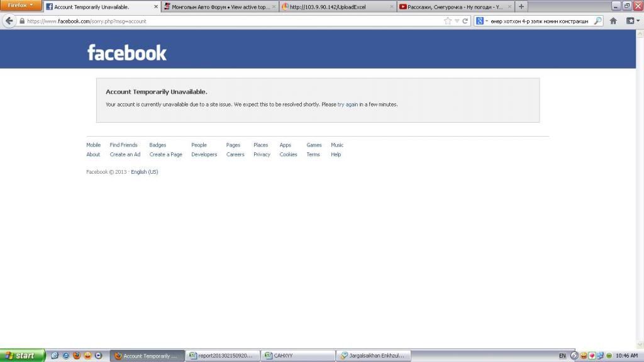Screen dimensions: 644x362
Task: Click the Home icon in the toolbar
Action: click(613, 21)
